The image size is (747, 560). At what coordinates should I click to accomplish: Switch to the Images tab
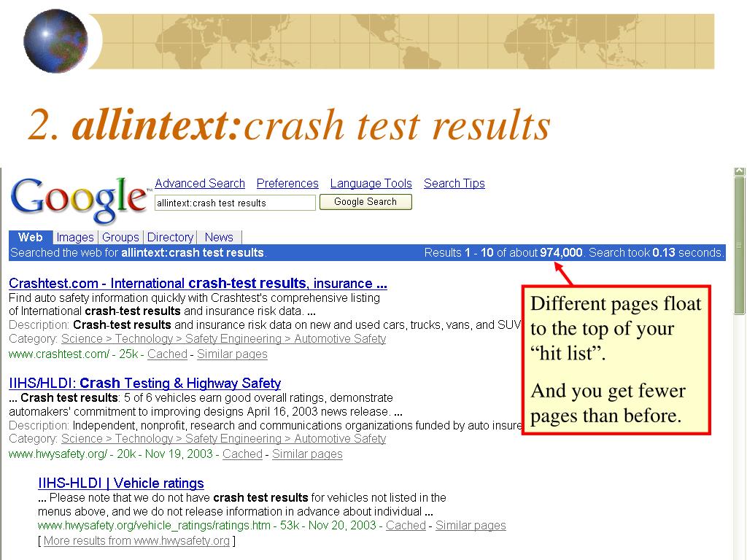[75, 237]
